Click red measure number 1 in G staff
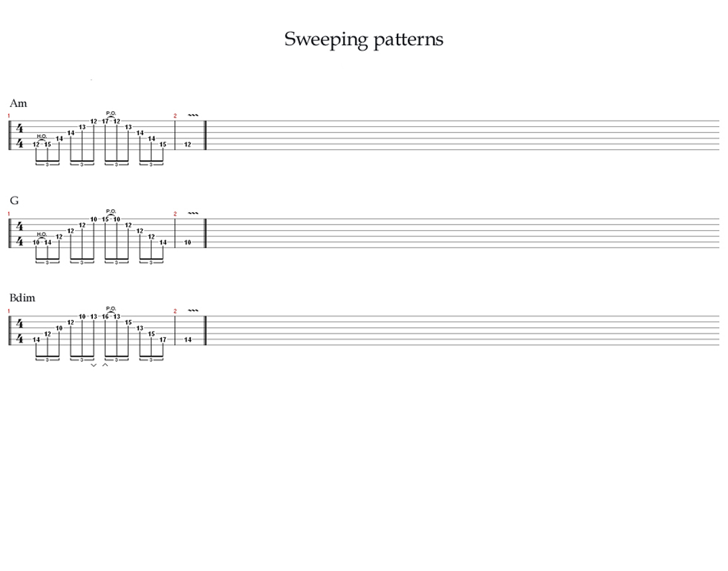Viewport: 728px width, 571px height. [9, 214]
